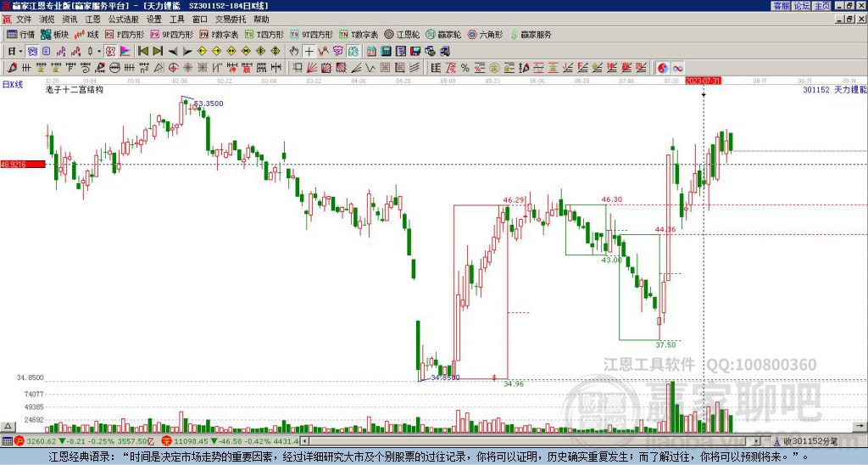Select the circle-with-line drawing tool
868x465 pixels.
pyautogui.click(x=114, y=68)
